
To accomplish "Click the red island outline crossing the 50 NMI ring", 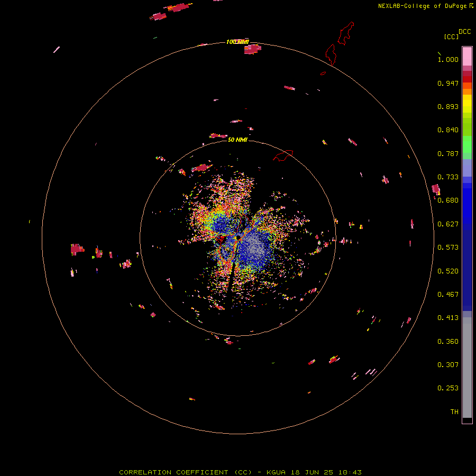I will [283, 155].
